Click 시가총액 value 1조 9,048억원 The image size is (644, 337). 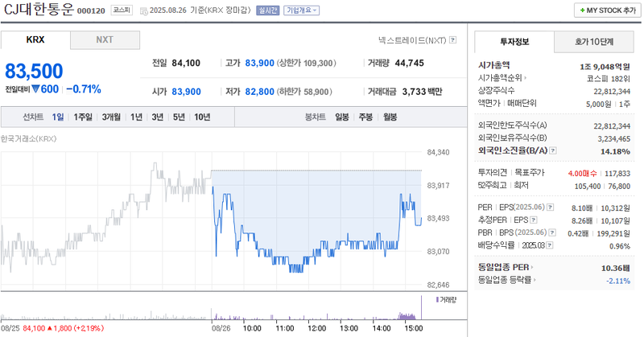(x=605, y=67)
